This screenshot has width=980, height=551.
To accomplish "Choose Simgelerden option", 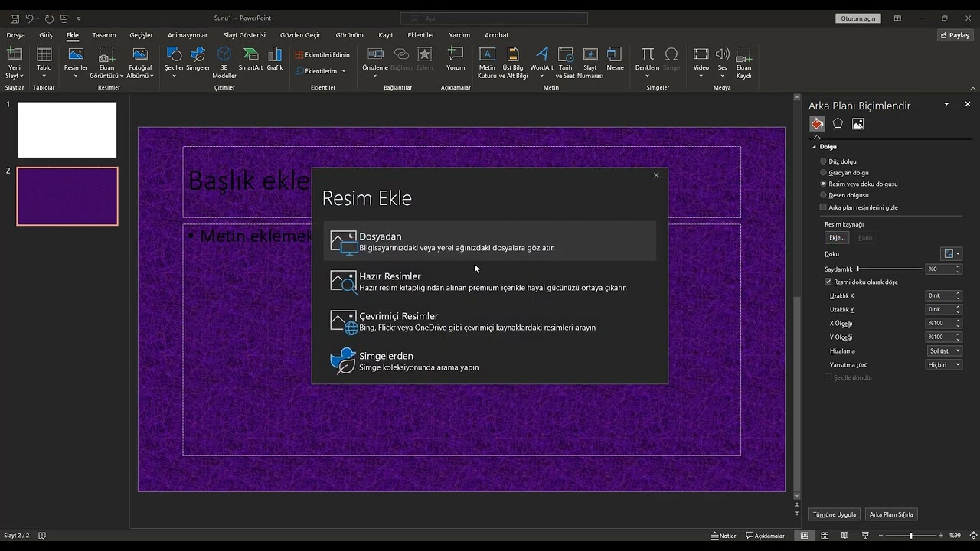I will [x=490, y=361].
